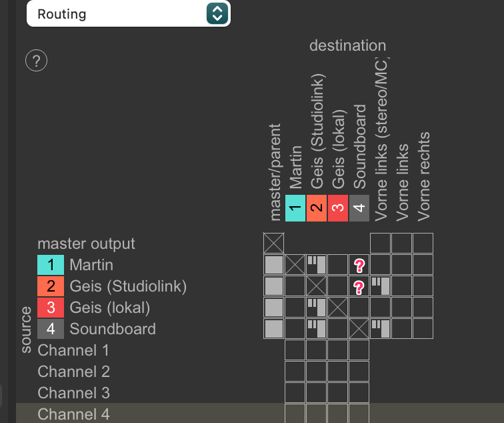This screenshot has height=423, width=504.
Task: Toggle Martin master/parent send
Action: click(274, 265)
